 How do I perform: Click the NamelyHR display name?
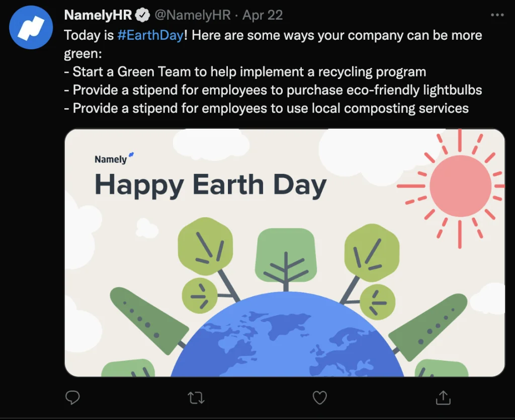pyautogui.click(x=98, y=16)
